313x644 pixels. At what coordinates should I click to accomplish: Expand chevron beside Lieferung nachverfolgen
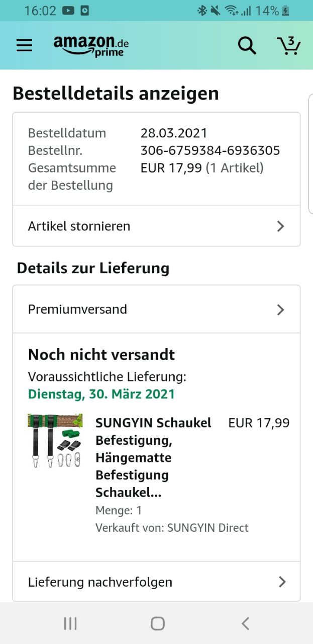pos(282,582)
